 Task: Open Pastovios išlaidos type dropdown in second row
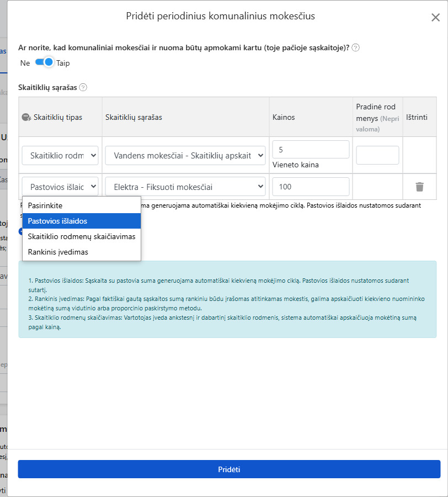[x=60, y=187]
